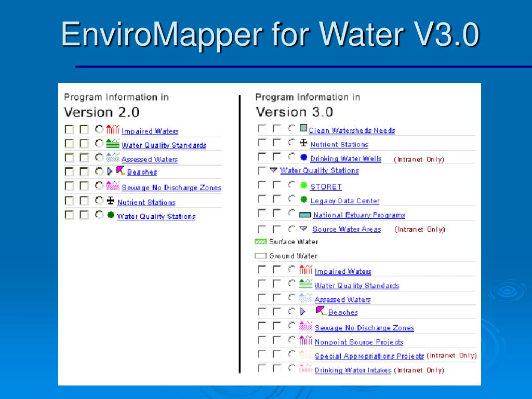Click the bright green STORET dot icon
The image size is (532, 399).
tap(303, 185)
